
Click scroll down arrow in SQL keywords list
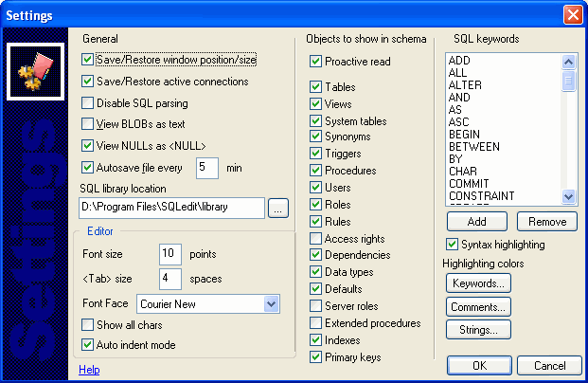click(568, 196)
